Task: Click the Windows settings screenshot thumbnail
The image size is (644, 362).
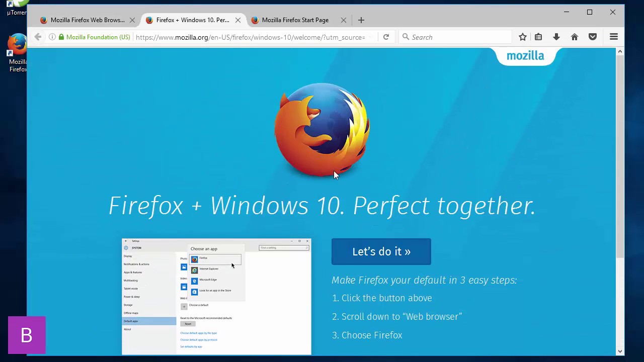Action: (x=216, y=297)
